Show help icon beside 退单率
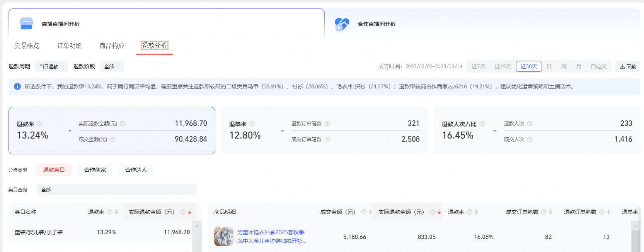This screenshot has width=644, height=252. pos(252,124)
